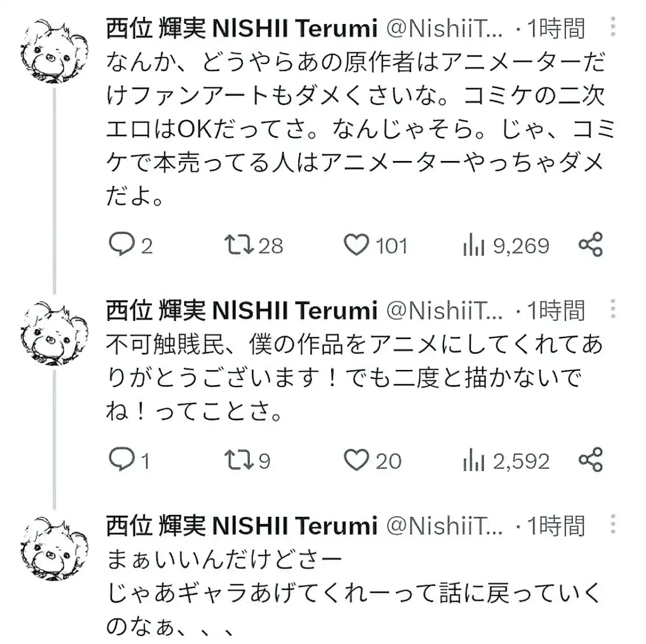Share the first tweet about アニメーター
Image resolution: width=646 pixels, height=644 pixels.
pyautogui.click(x=591, y=245)
